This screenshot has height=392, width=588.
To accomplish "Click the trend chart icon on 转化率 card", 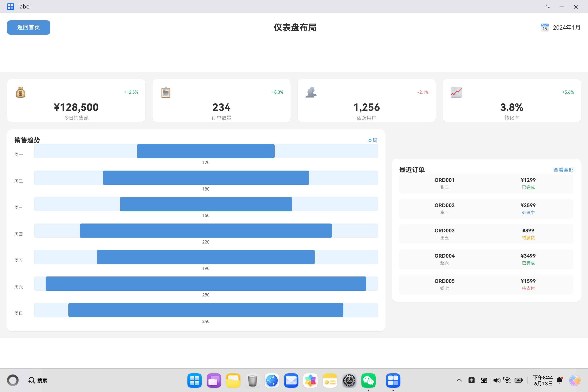I will click(x=456, y=92).
